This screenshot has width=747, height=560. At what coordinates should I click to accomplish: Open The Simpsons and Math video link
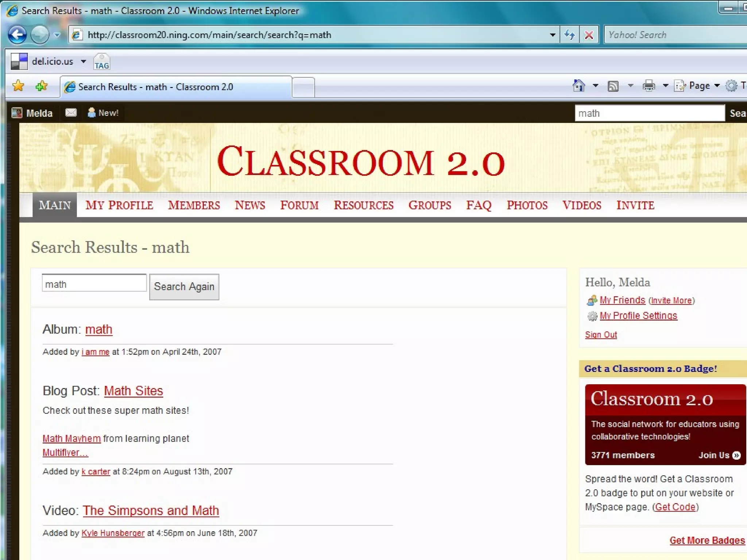pos(151,510)
